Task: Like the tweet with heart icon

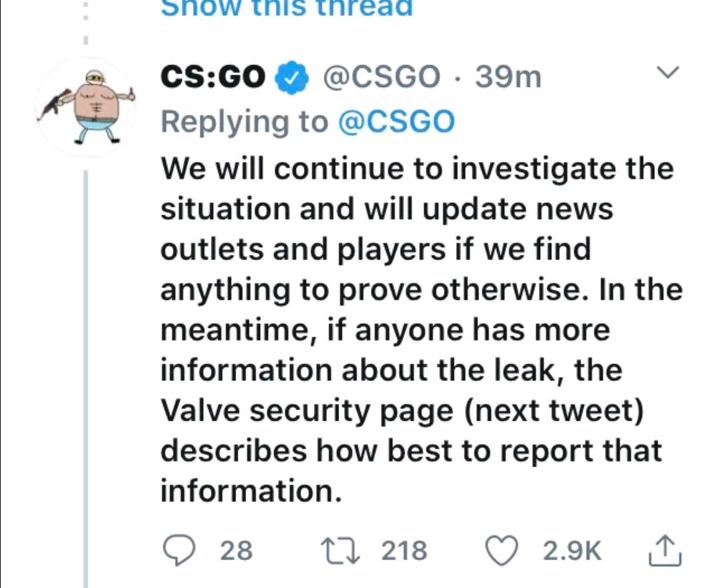Action: pyautogui.click(x=502, y=550)
